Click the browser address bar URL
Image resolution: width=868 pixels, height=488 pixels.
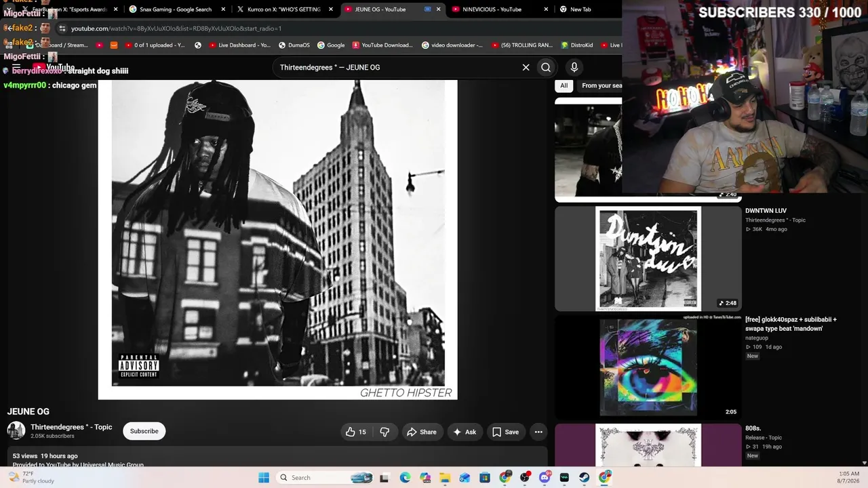[176, 28]
